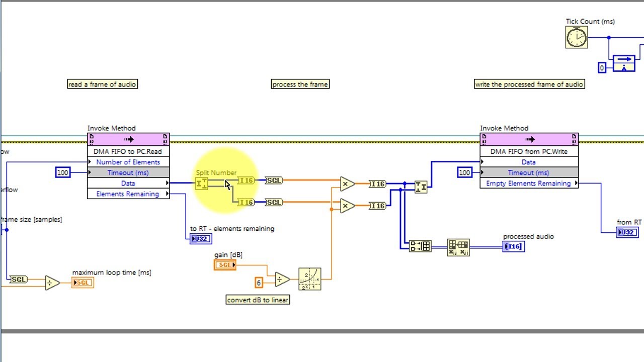Screen dimensions: 644x362
Task: Select the 'process the frame' comment label
Action: [x=300, y=84]
